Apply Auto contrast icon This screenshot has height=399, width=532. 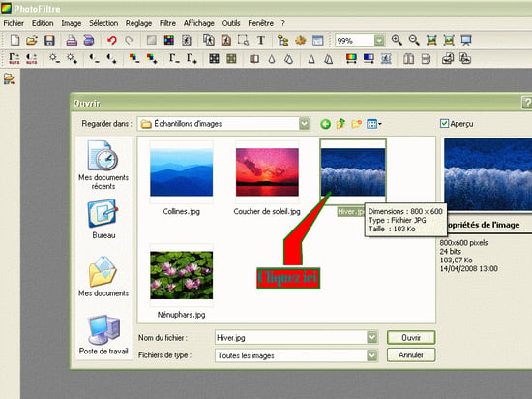click(x=32, y=59)
